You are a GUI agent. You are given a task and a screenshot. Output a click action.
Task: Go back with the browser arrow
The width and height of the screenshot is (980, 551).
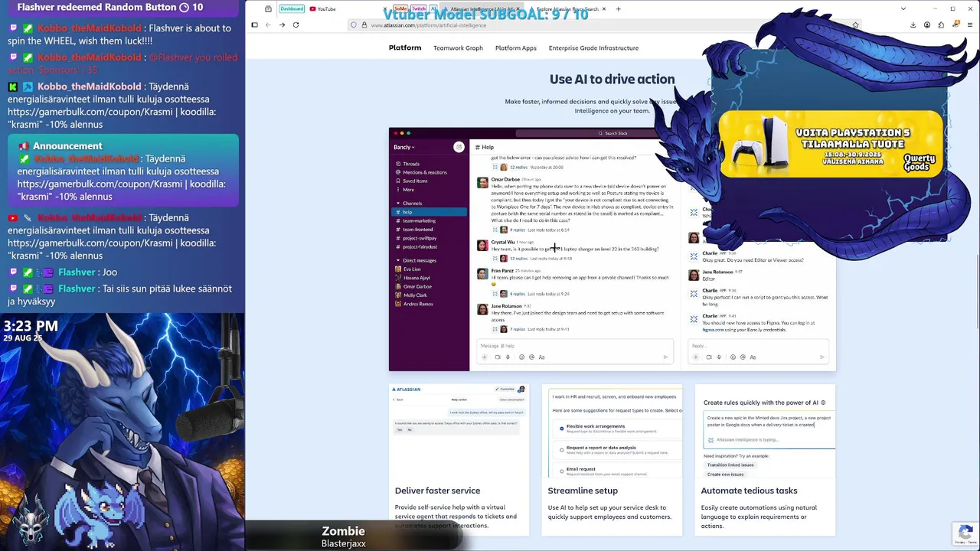(268, 24)
